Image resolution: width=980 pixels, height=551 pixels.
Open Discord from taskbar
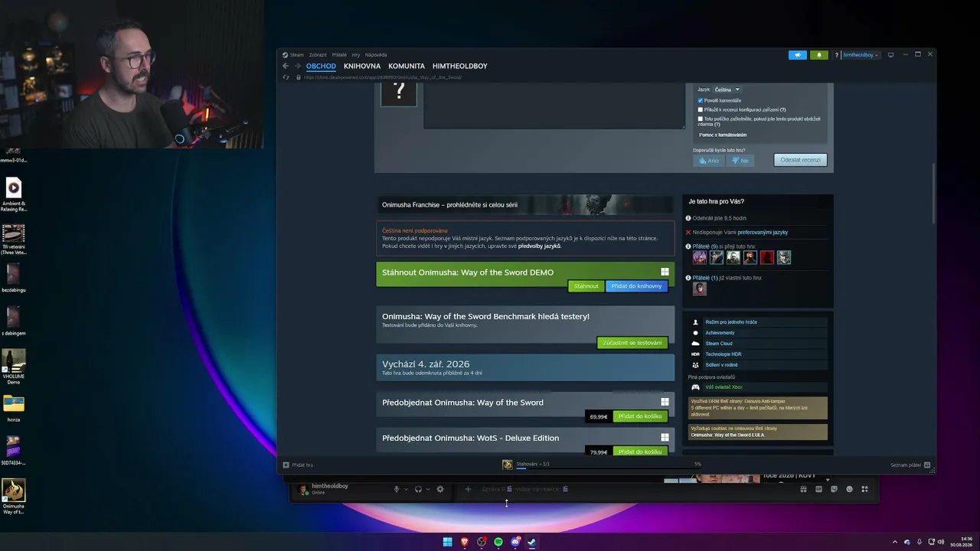click(x=515, y=542)
